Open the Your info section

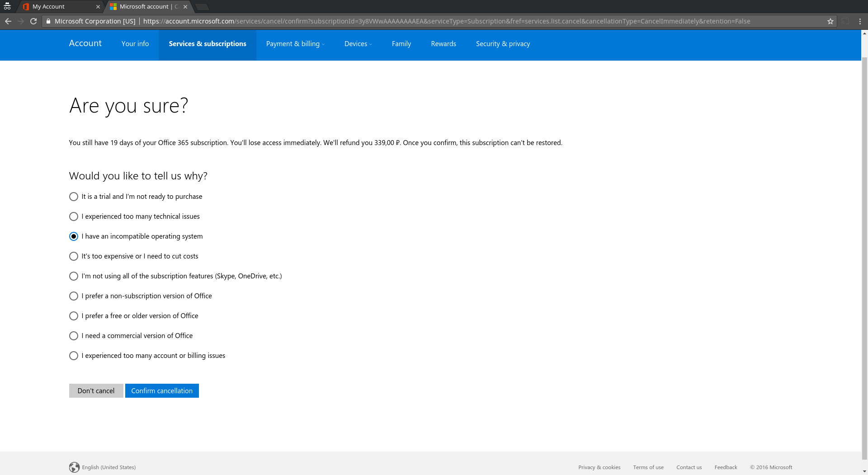pyautogui.click(x=135, y=44)
